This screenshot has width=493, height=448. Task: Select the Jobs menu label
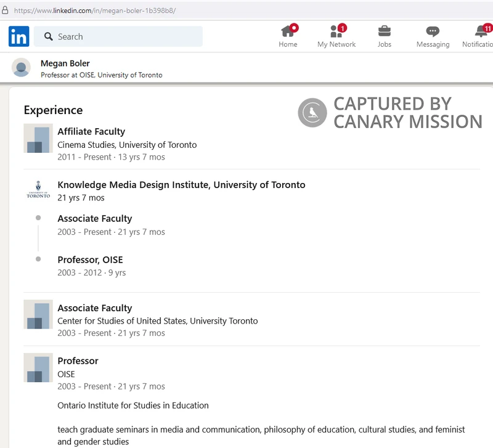pos(384,44)
